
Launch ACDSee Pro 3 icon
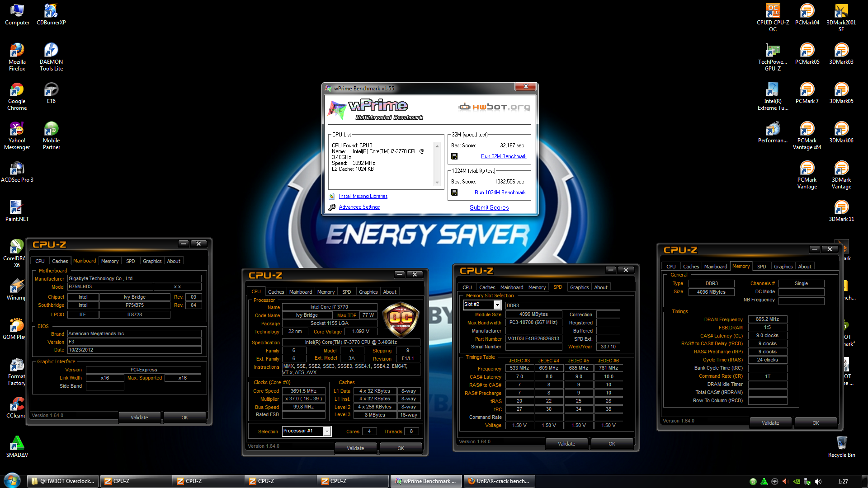(x=17, y=172)
